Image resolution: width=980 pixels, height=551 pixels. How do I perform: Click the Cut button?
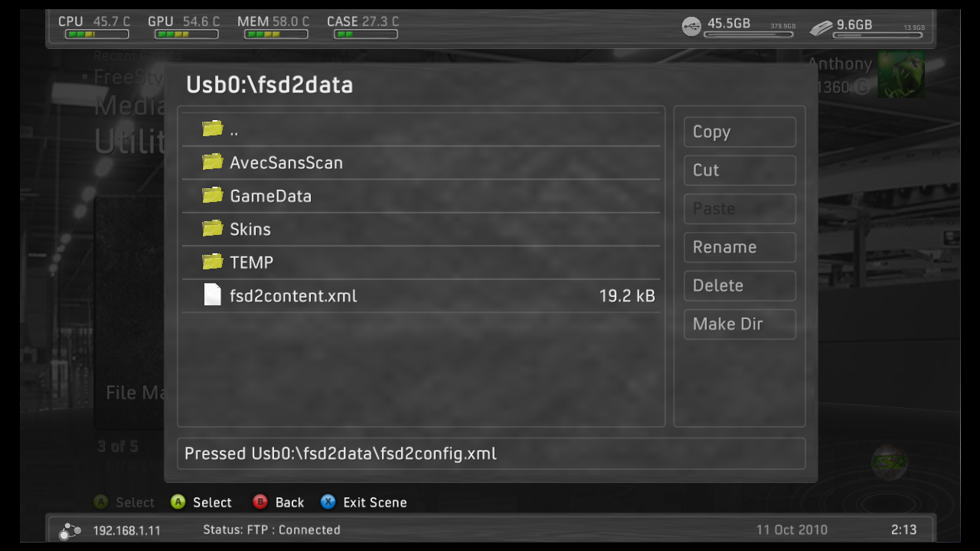point(740,170)
